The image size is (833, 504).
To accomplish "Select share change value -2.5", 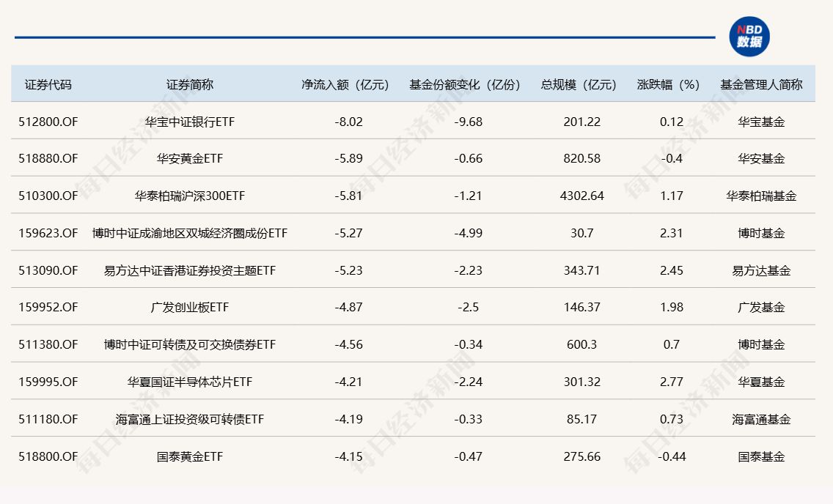I will click(468, 307).
